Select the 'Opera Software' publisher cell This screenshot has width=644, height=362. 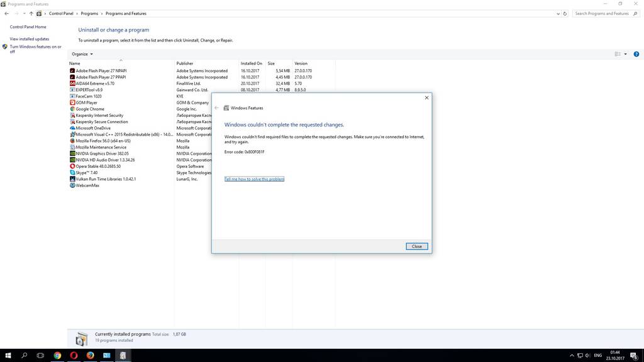pyautogui.click(x=190, y=166)
